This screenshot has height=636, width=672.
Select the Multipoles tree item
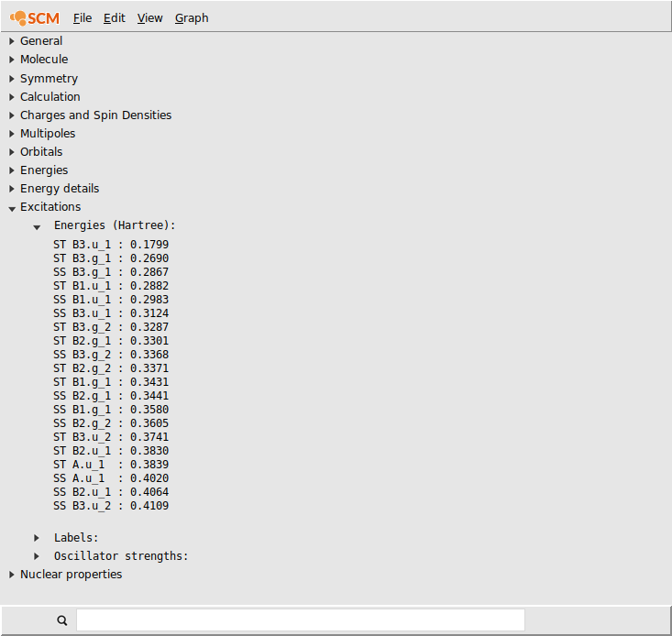[x=48, y=134]
